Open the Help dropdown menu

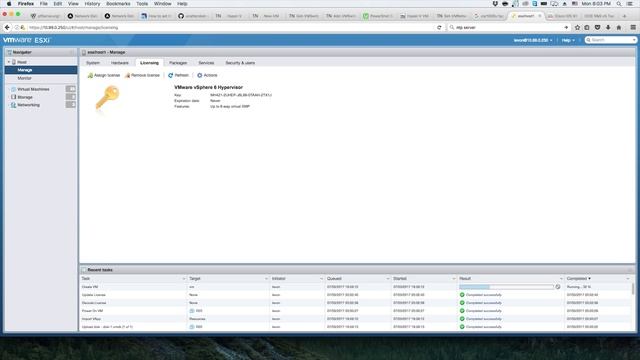click(568, 40)
